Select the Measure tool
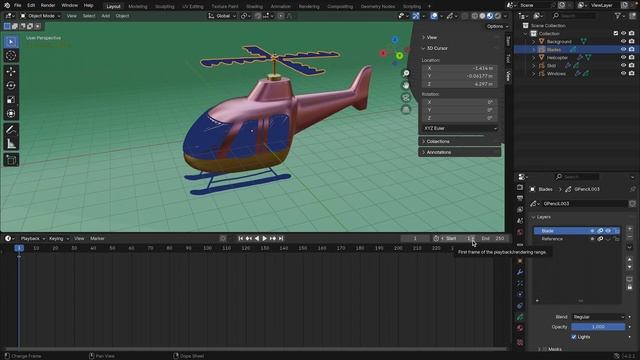Screen dimensions: 640x360 point(11,144)
